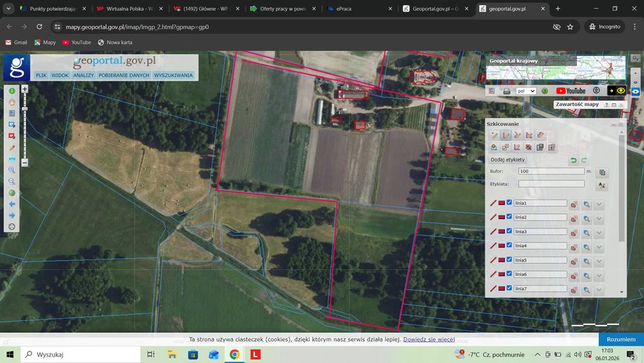The image size is (644, 363).
Task: Open the pencil sketching tool
Action: 12,147
